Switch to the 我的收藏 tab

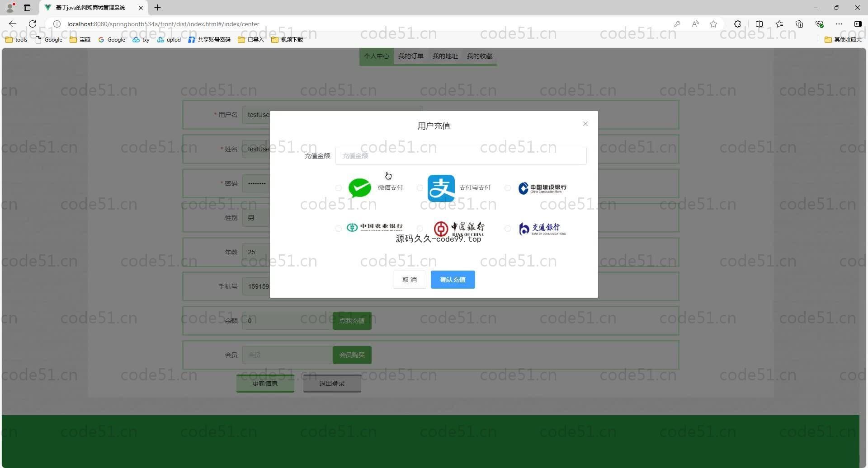coord(480,56)
